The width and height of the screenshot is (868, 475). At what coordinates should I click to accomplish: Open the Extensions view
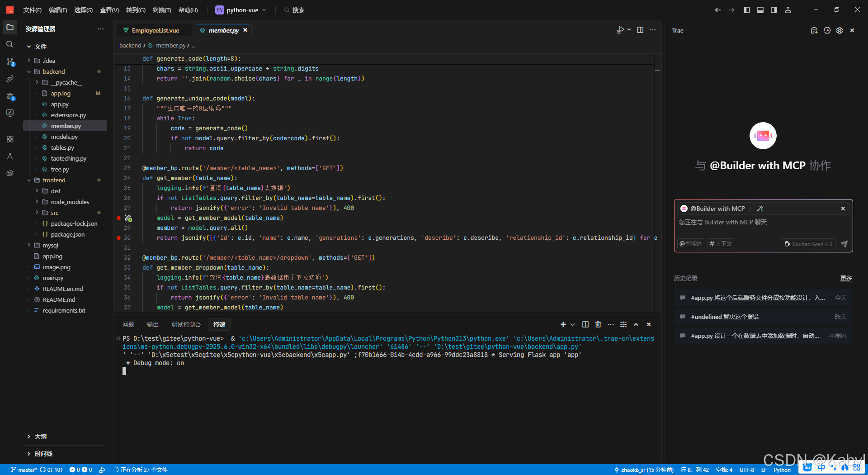(10, 139)
